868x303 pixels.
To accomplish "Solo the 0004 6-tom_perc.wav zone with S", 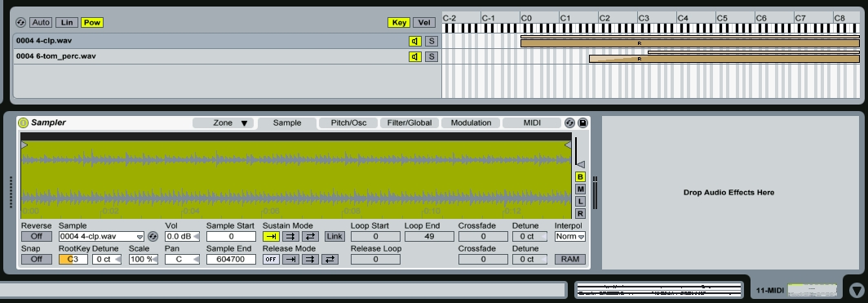I will coord(432,56).
